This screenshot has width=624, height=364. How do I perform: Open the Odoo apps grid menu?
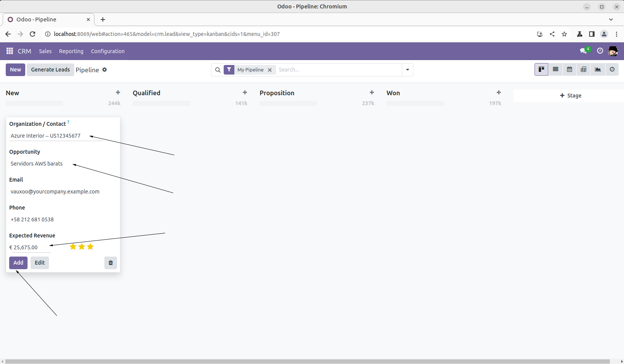[10, 51]
